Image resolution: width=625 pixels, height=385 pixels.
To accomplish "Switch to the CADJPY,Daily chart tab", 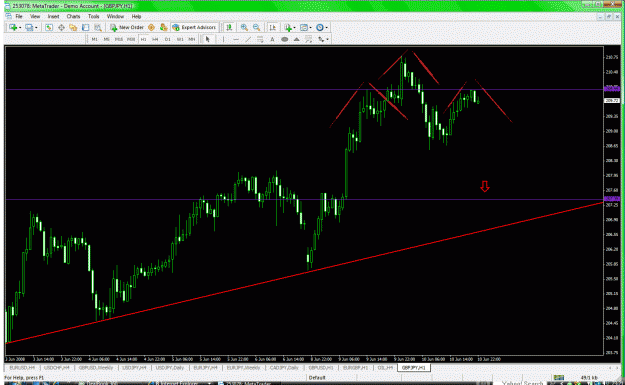I will click(284, 367).
